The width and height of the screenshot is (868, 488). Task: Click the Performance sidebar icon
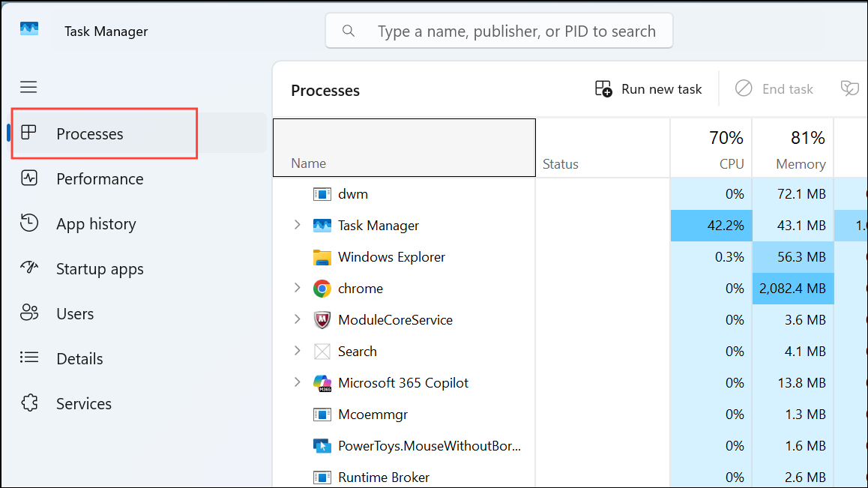(x=28, y=178)
